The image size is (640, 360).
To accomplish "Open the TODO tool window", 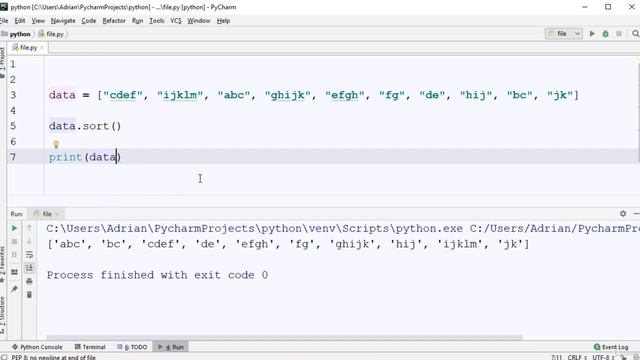I will [132, 347].
